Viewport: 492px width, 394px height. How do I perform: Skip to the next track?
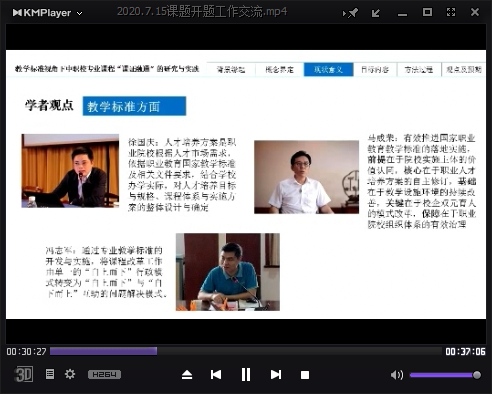(x=276, y=375)
